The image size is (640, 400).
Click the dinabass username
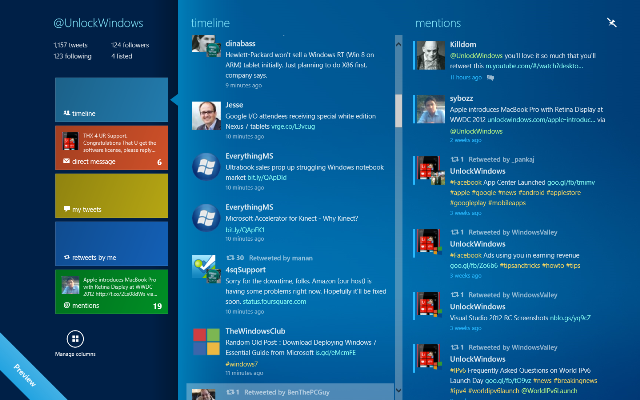(x=240, y=43)
